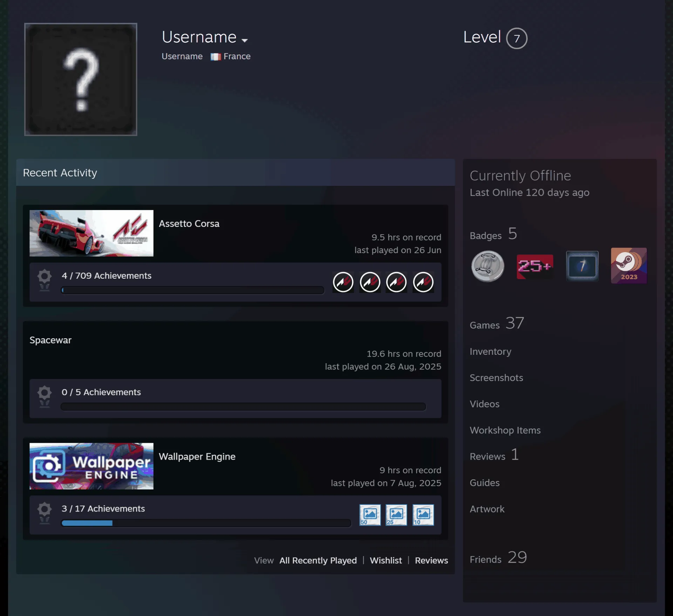Image resolution: width=673 pixels, height=616 pixels.
Task: Open the Wallpaper Engine title link
Action: [197, 456]
